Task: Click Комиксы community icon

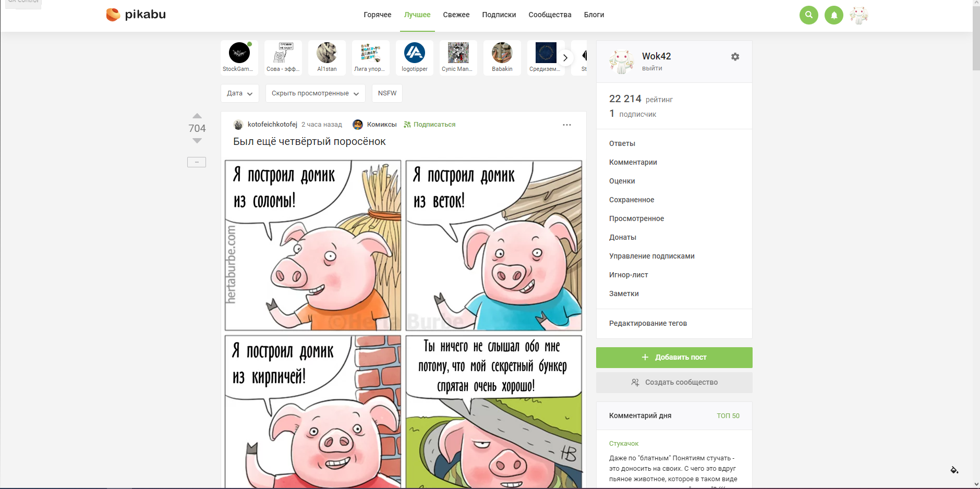Action: 358,125
